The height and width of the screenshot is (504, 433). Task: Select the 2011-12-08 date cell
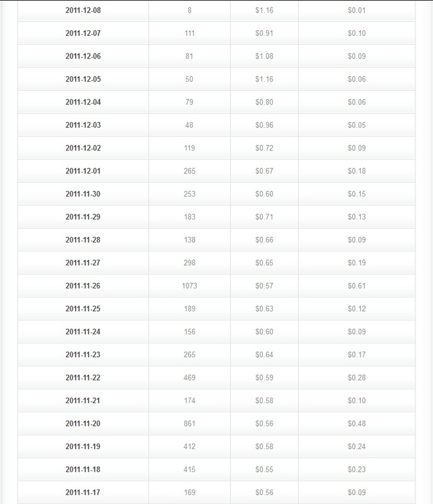pos(83,10)
